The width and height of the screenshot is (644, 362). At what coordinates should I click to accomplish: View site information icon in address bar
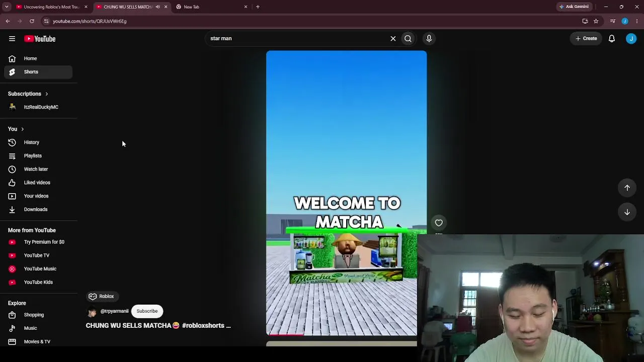pyautogui.click(x=46, y=21)
